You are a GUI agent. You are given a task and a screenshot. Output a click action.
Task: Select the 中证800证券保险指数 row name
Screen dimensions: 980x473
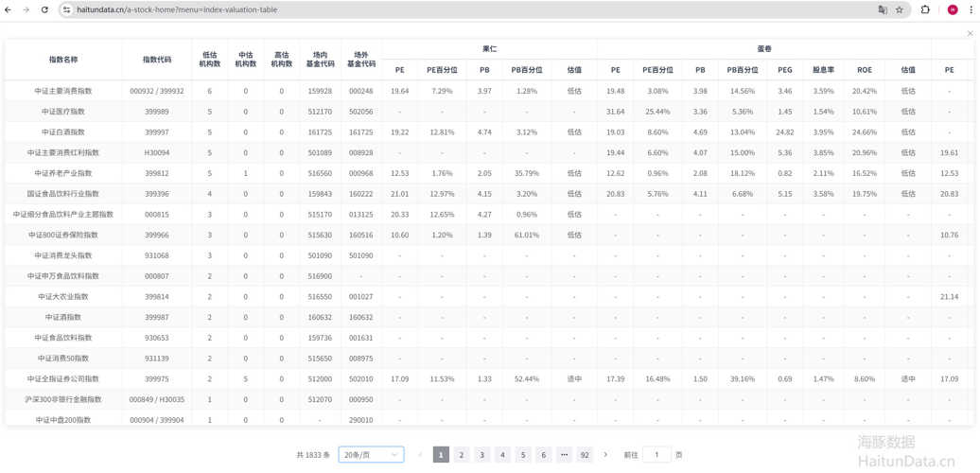coord(63,235)
